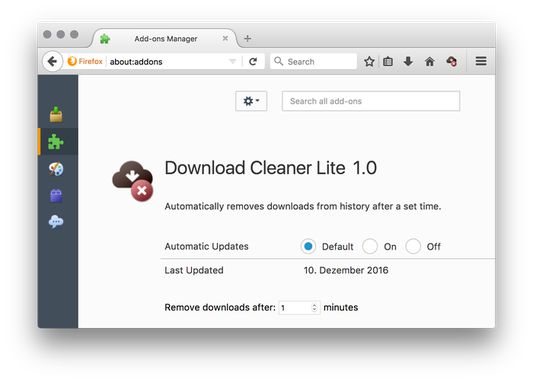Open the Services chat cloud category
Image resolution: width=533 pixels, height=382 pixels.
(56, 222)
